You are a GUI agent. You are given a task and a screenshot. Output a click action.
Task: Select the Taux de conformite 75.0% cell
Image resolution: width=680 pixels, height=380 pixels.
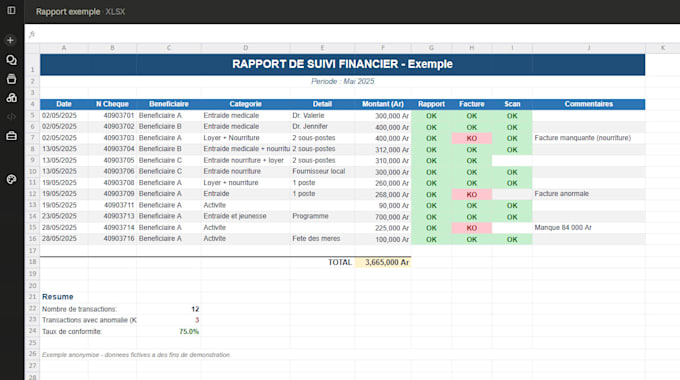tap(169, 331)
